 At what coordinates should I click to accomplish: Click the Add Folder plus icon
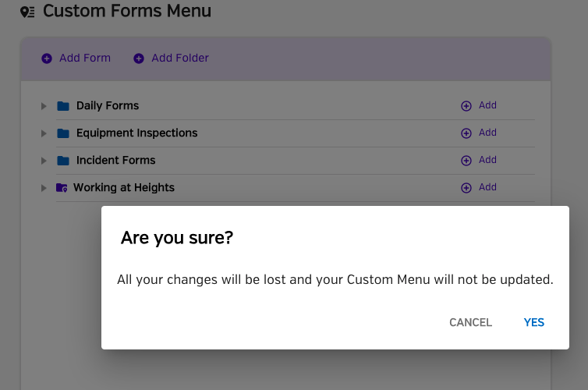[x=139, y=58]
